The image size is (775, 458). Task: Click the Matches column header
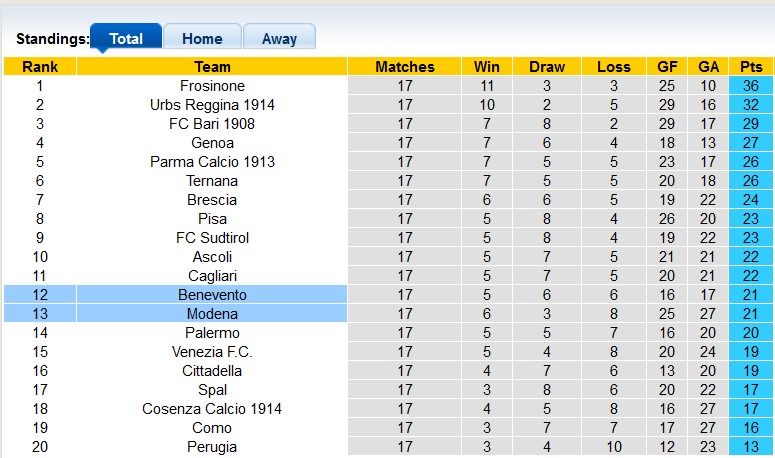coord(405,67)
